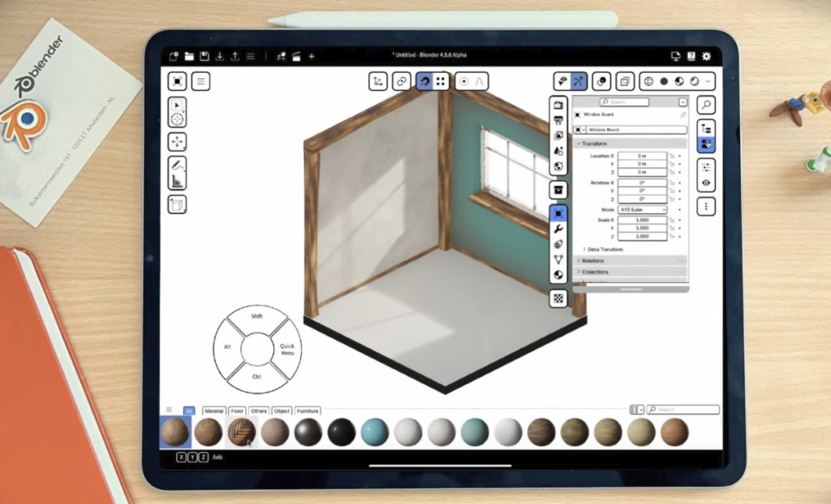Toggle the eye visibility icon on the right sidebar
Screen dimensions: 831x504
click(x=705, y=183)
